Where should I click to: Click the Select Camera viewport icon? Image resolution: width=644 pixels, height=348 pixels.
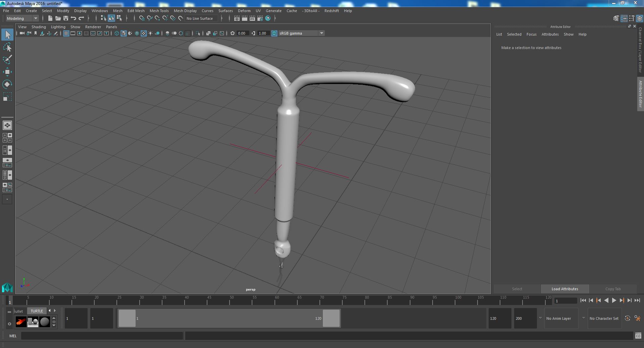pos(22,33)
